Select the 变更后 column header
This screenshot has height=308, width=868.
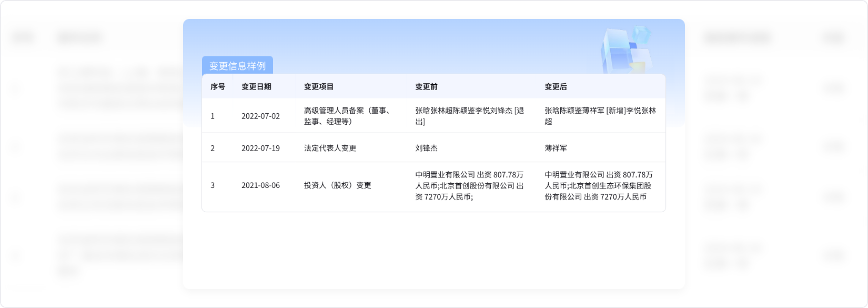(x=556, y=86)
